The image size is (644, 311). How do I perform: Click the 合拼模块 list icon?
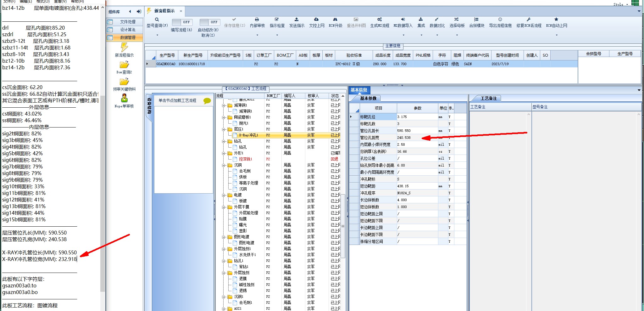[476, 20]
